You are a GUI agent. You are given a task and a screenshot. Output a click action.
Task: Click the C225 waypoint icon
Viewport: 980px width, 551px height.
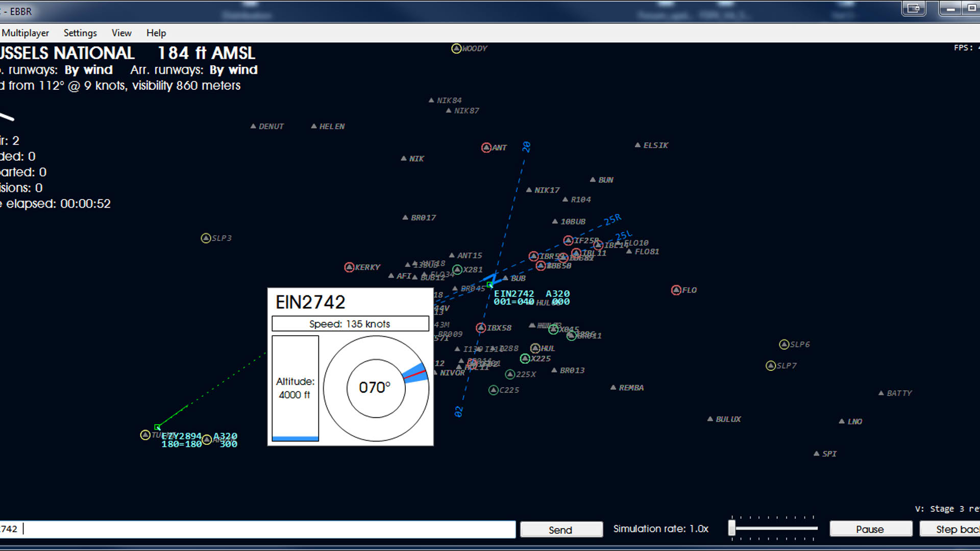coord(494,390)
